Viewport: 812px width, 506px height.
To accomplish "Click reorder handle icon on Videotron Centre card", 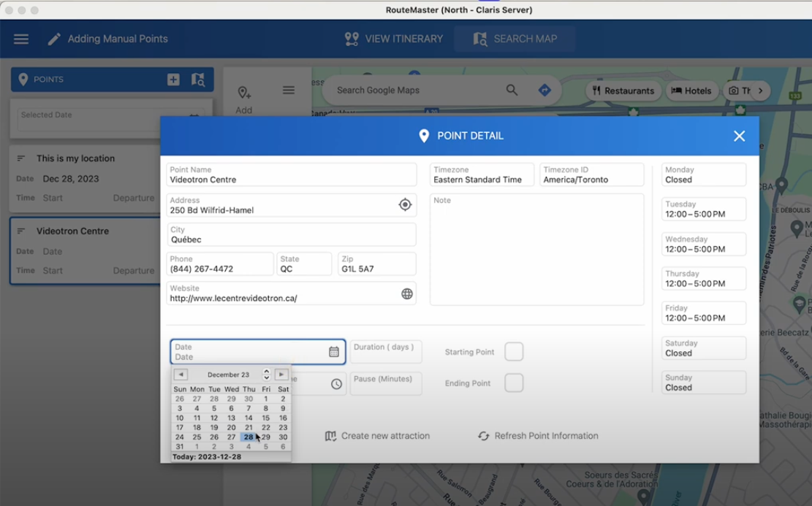I will 20,231.
